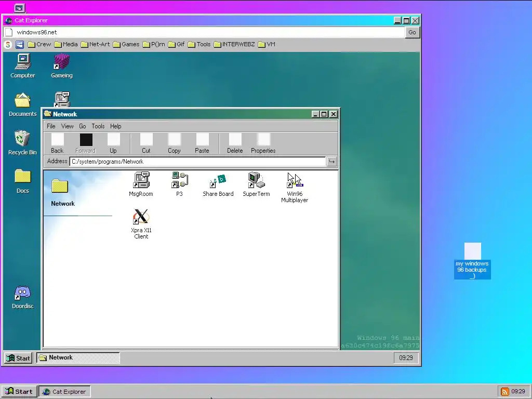The width and height of the screenshot is (532, 399).
Task: Select the Documents desktop folder
Action: (x=23, y=104)
